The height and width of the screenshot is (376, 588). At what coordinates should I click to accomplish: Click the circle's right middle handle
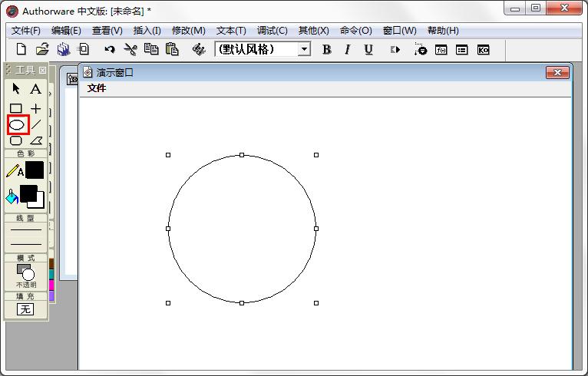pos(316,229)
